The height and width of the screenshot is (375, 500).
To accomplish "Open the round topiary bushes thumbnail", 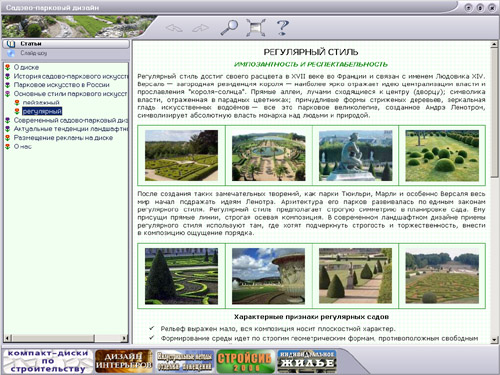I will pos(442,155).
